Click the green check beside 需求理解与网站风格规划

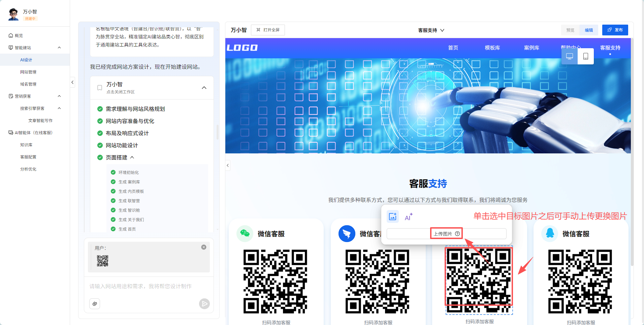(100, 109)
